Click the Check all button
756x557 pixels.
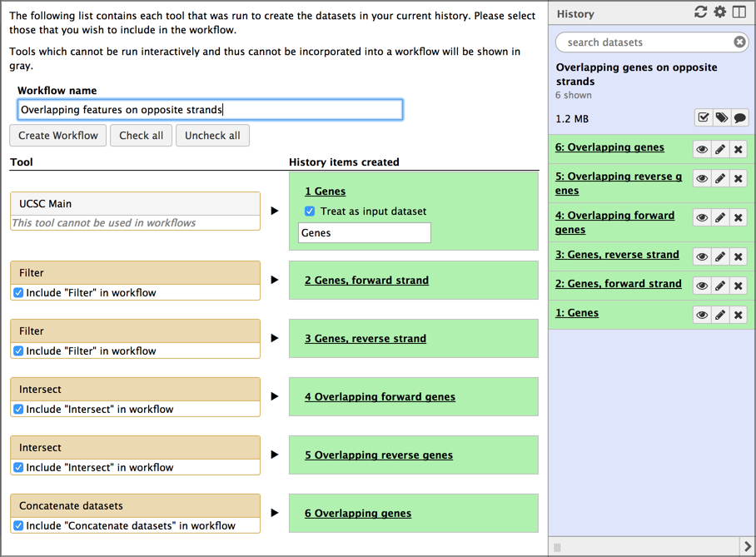click(142, 136)
